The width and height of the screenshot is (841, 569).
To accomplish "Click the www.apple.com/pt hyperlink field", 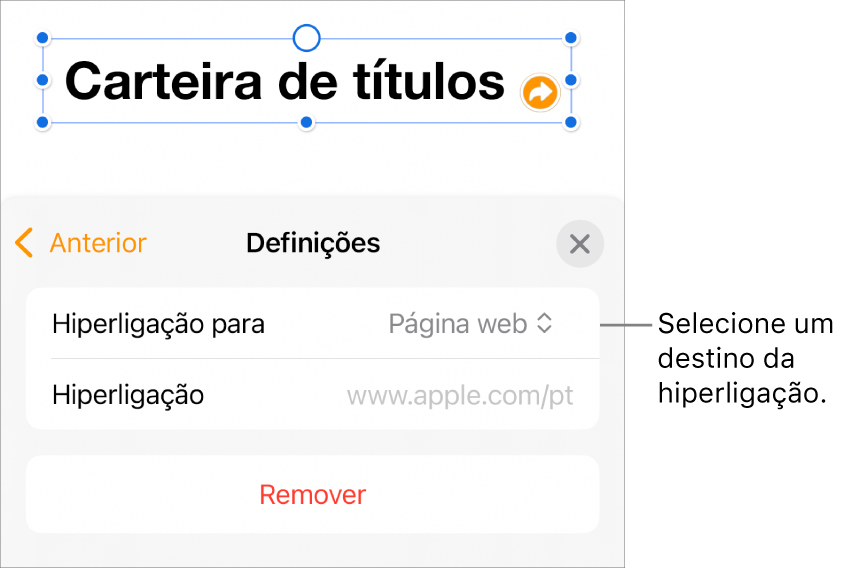I will 460,395.
